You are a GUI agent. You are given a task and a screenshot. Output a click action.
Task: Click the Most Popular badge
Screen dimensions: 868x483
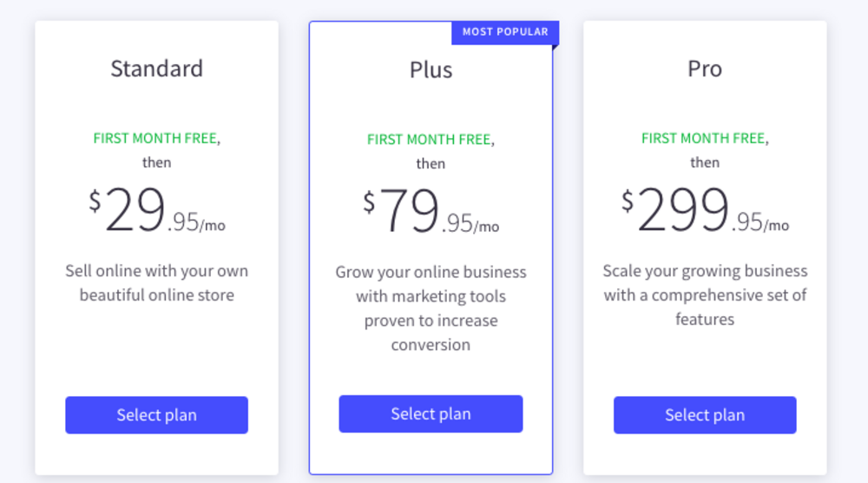505,32
